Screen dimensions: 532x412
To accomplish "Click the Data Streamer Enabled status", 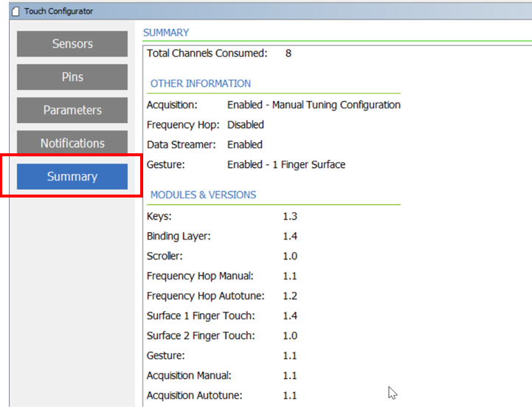I will pos(245,145).
